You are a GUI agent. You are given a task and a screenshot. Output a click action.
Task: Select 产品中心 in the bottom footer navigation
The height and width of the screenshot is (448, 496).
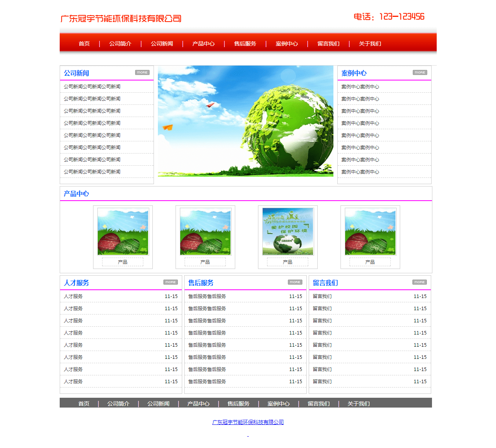pyautogui.click(x=198, y=403)
